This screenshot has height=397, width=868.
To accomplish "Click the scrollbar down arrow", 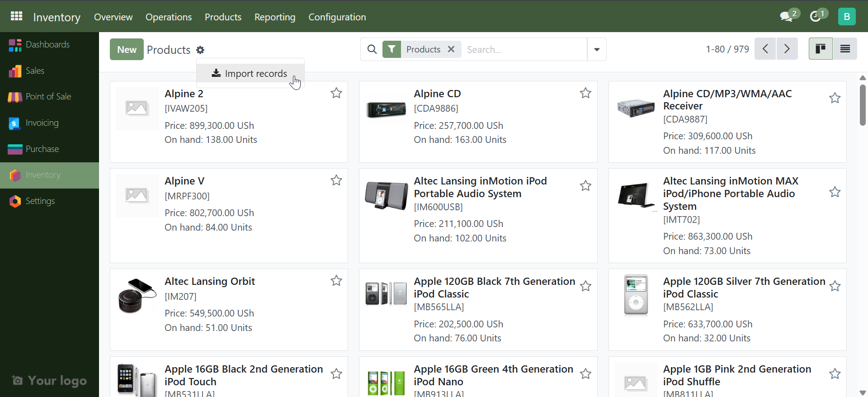I will (x=863, y=392).
